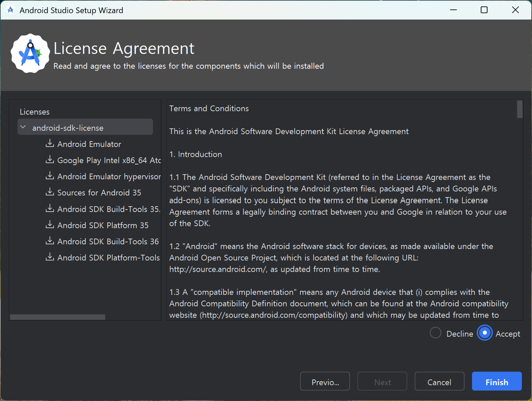The width and height of the screenshot is (532, 401).
Task: Click the download icon beside Android Emulator
Action: pyautogui.click(x=50, y=144)
